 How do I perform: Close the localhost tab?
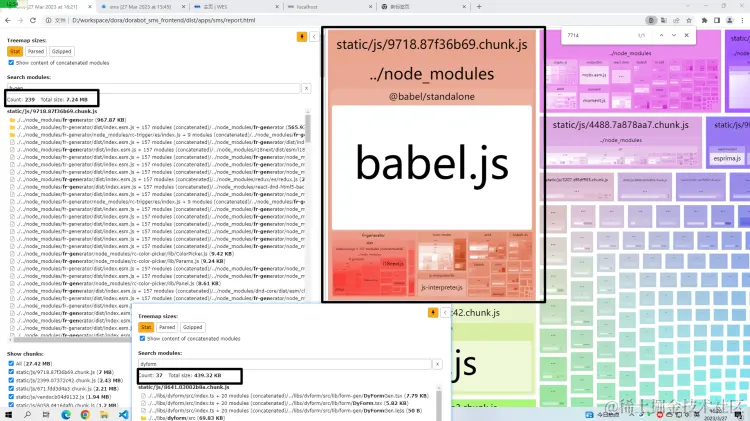pos(370,7)
